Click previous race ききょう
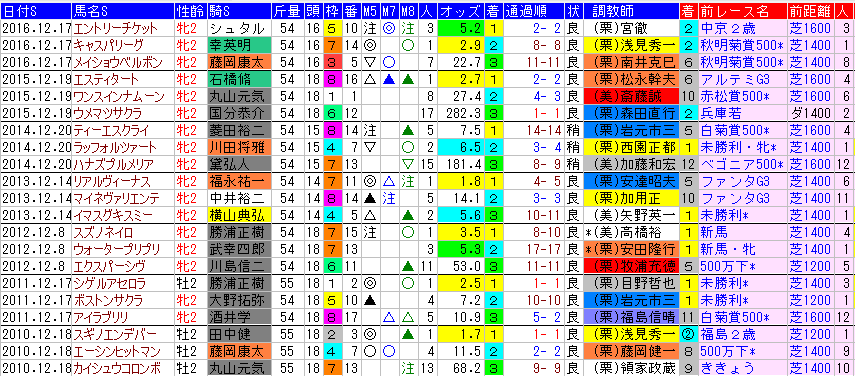This screenshot has height=376, width=855. point(728,368)
